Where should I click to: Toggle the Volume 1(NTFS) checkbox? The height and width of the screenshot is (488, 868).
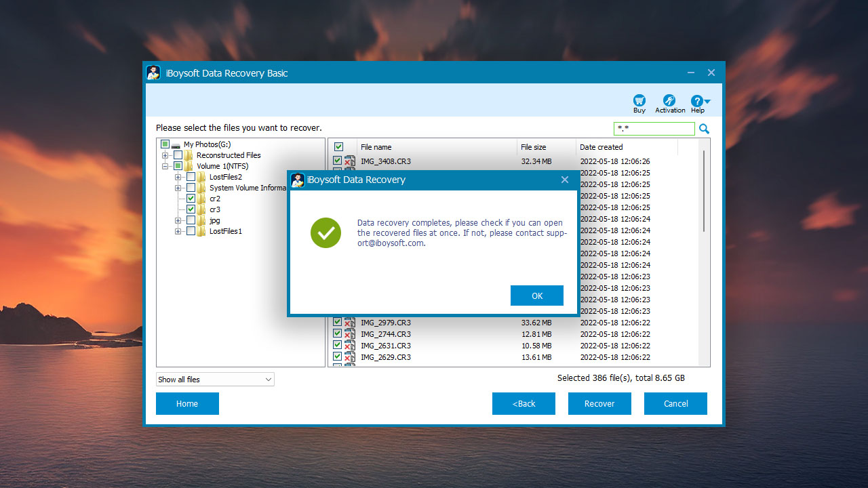tap(178, 166)
